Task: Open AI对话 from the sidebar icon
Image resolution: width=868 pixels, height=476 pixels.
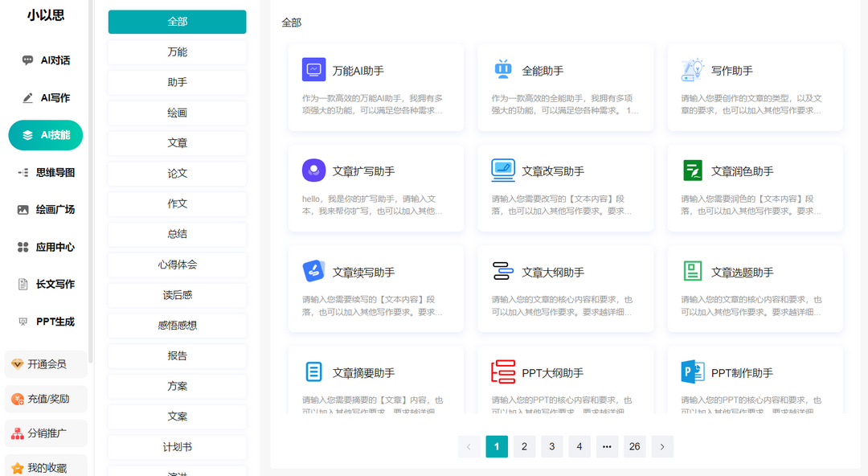Action: click(27, 61)
